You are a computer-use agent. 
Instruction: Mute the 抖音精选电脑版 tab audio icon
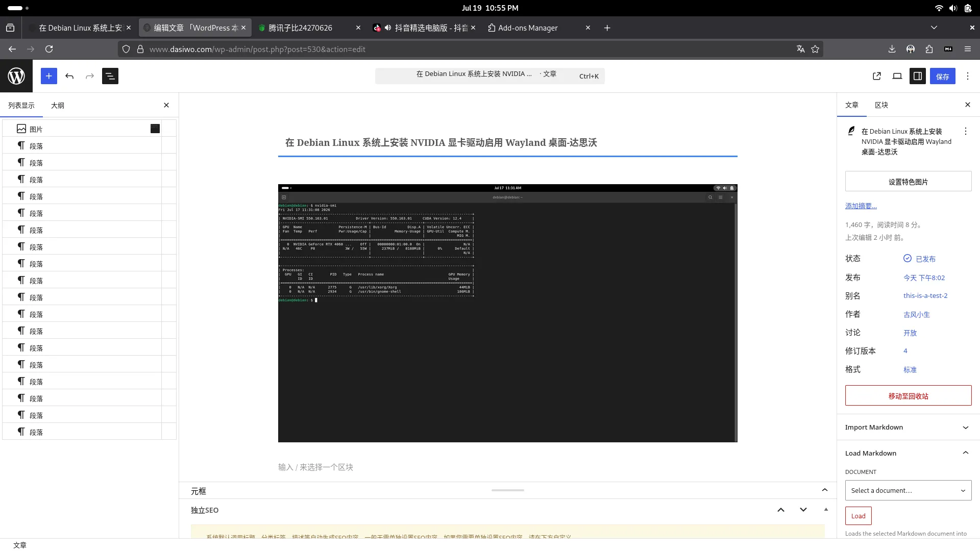pyautogui.click(x=388, y=28)
